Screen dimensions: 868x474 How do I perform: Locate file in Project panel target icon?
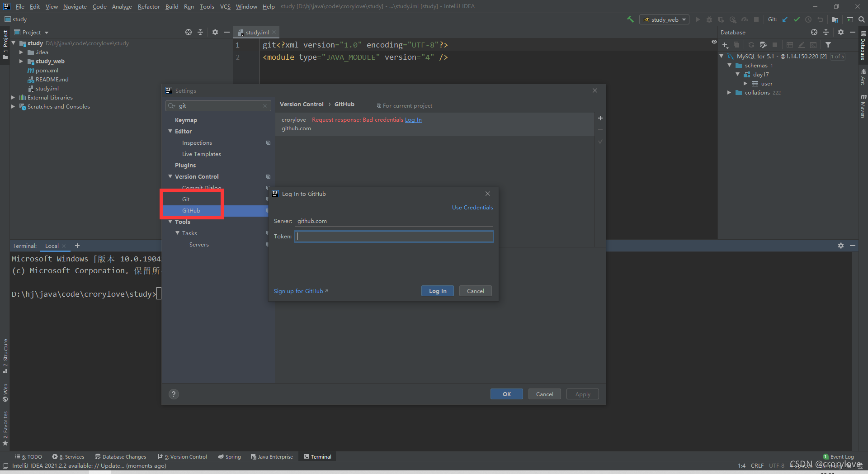(189, 32)
